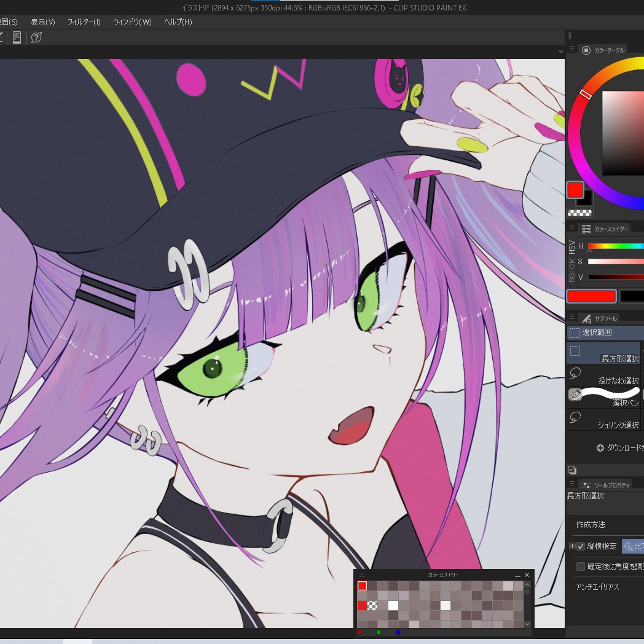Click the ratio percent option button beside 縦横指定
The image size is (644, 644).
pos(633,546)
